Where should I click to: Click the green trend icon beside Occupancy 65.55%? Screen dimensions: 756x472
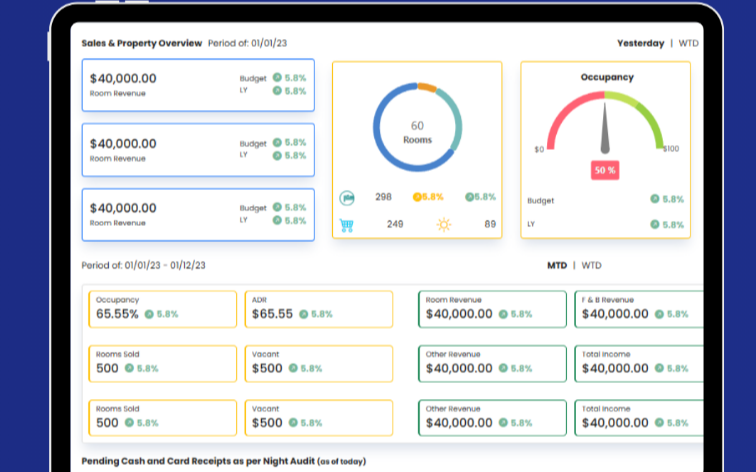pos(149,314)
